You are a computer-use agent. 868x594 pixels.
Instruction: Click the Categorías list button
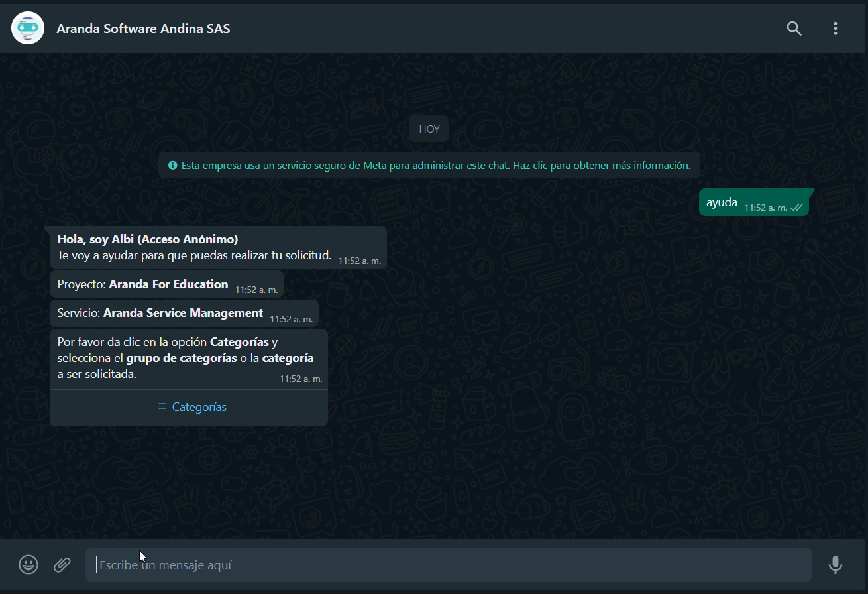click(189, 407)
